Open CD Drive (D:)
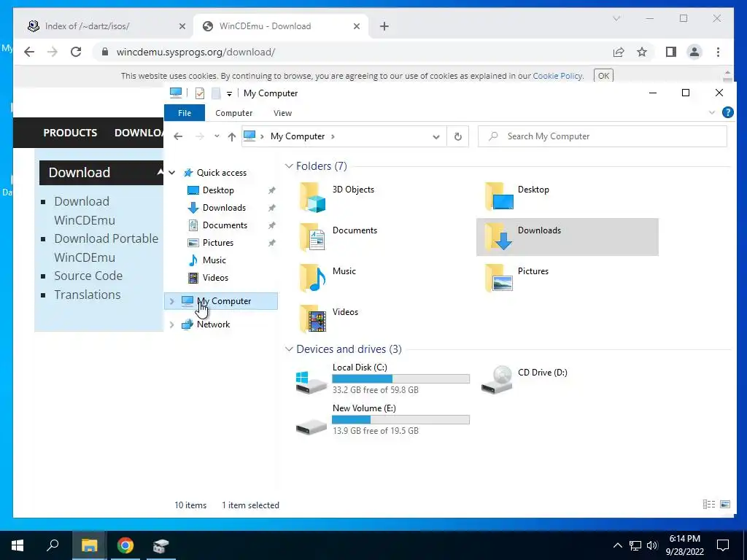Screen dimensions: 747x560 [x=524, y=379]
